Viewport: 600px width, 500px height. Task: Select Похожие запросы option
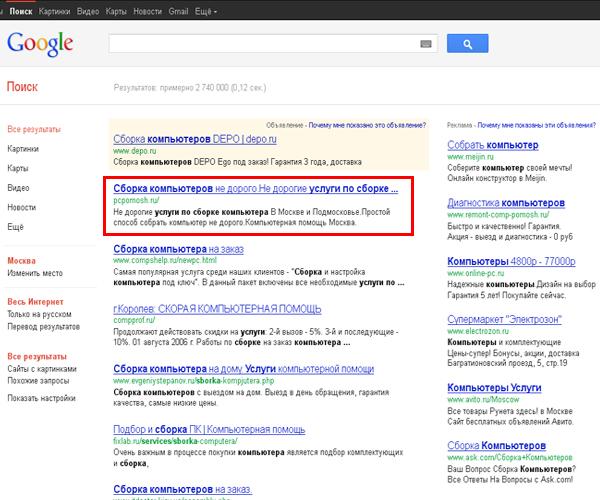[x=38, y=381]
